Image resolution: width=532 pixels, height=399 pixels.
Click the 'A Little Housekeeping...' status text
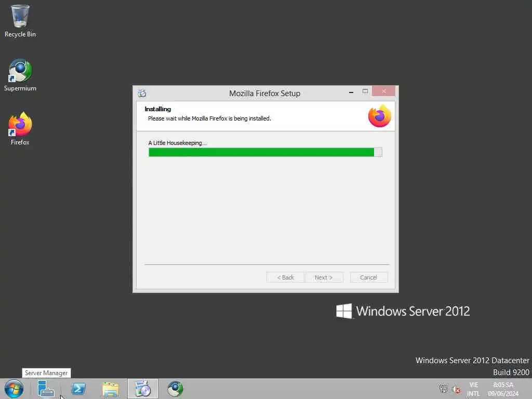pos(178,143)
